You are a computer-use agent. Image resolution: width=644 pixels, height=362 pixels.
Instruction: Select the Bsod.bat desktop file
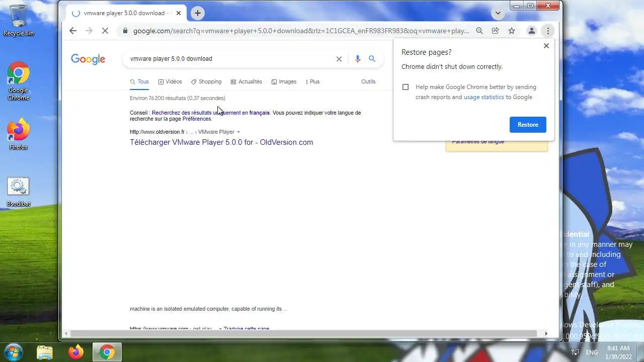click(18, 192)
